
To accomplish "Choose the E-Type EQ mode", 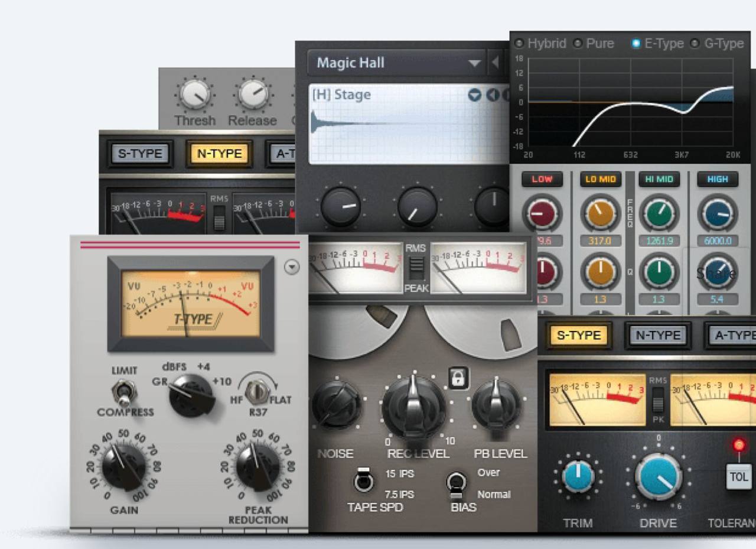I will pos(636,44).
